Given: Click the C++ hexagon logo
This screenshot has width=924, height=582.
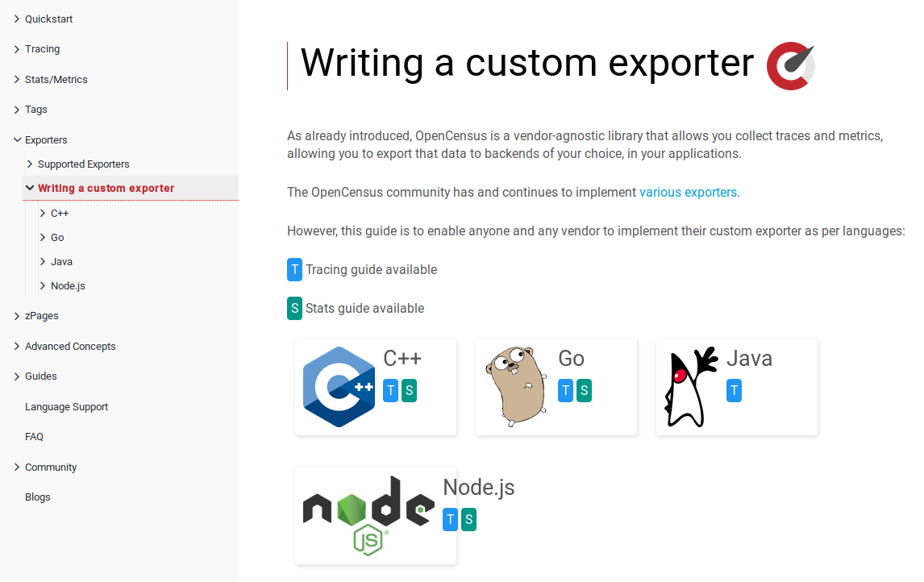Looking at the screenshot, I should point(339,387).
